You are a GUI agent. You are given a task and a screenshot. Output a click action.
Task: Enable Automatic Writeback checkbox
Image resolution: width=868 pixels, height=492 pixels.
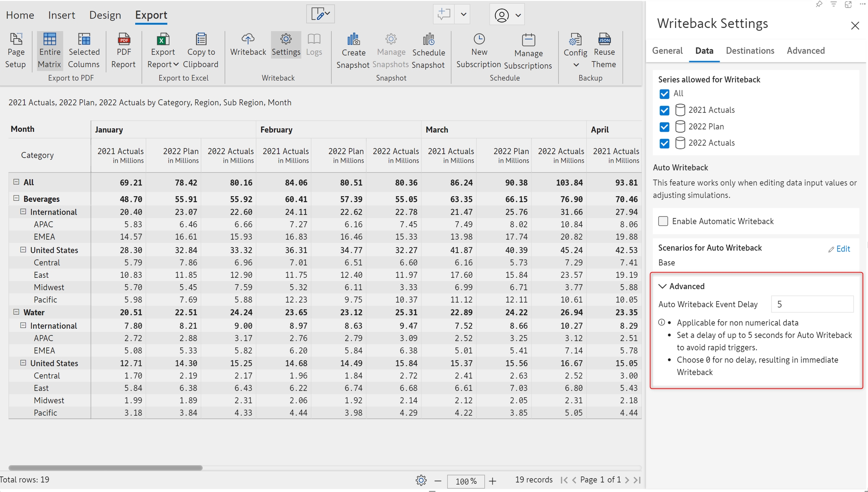(663, 221)
